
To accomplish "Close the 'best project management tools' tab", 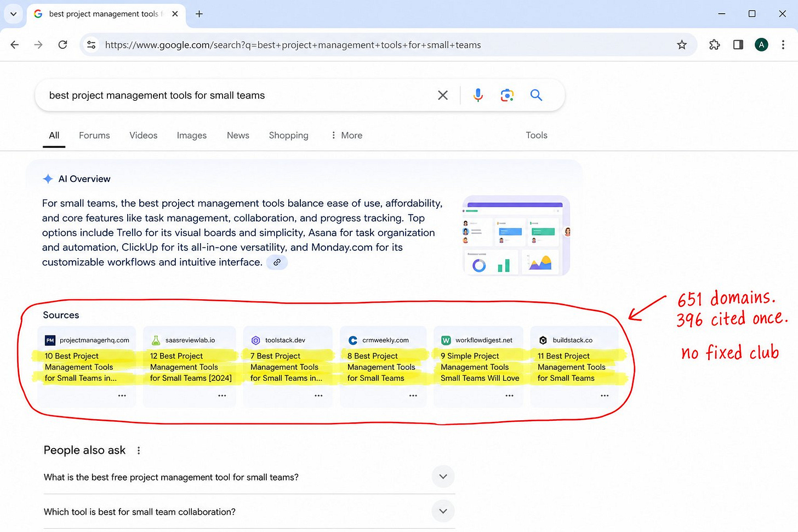I will tap(175, 14).
